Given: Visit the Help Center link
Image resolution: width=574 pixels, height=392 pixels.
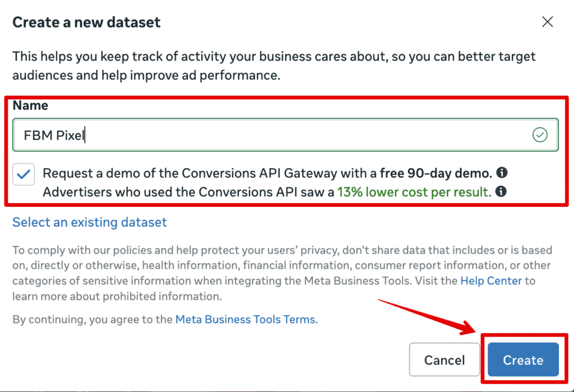Looking at the screenshot, I should 491,280.
